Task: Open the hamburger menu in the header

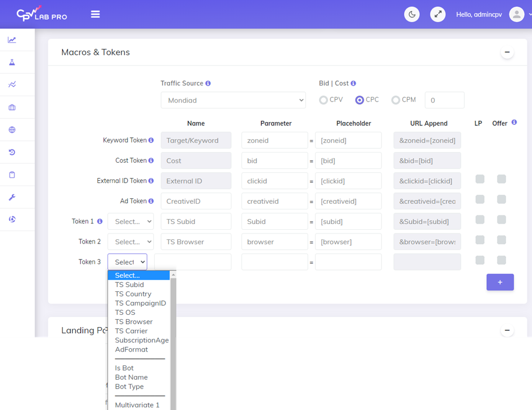Action: [x=95, y=14]
